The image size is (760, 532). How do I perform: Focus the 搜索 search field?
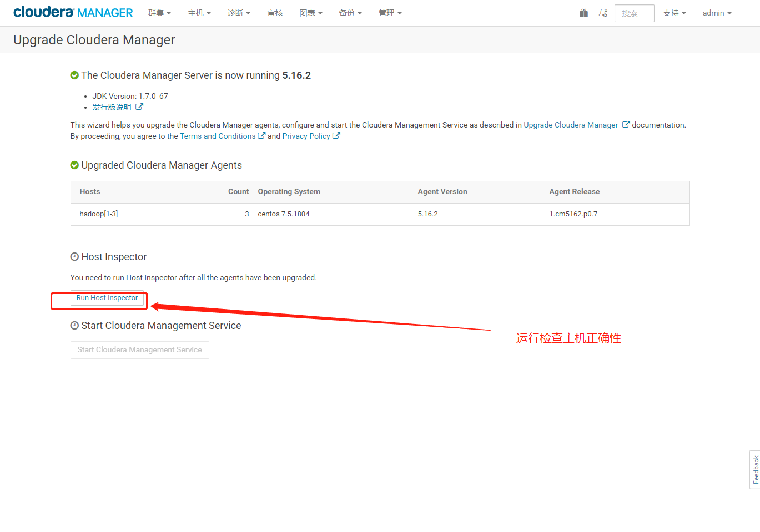click(x=635, y=13)
